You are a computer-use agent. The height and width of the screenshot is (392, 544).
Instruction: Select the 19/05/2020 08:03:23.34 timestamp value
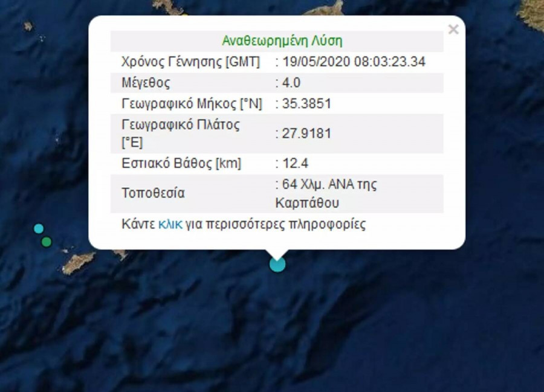click(x=354, y=62)
